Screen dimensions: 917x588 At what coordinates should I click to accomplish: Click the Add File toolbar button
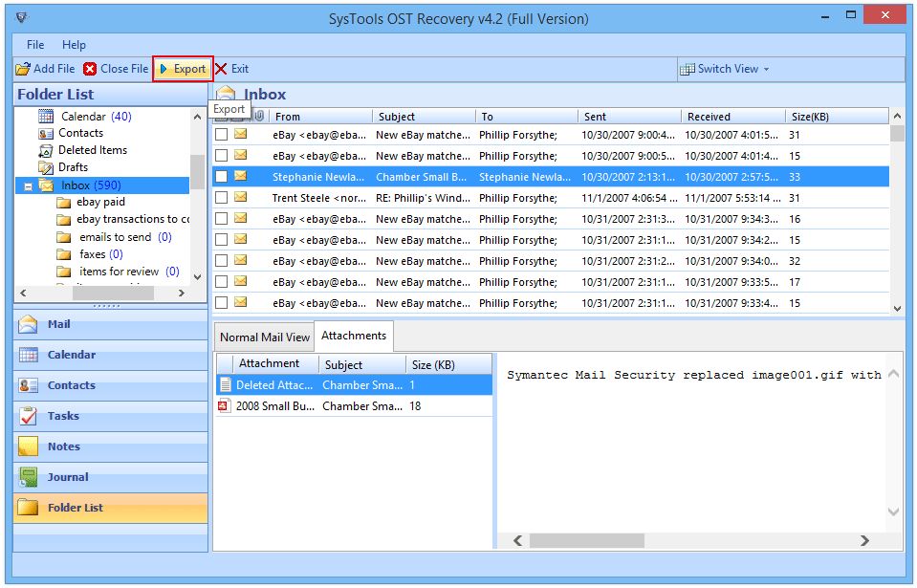point(46,69)
